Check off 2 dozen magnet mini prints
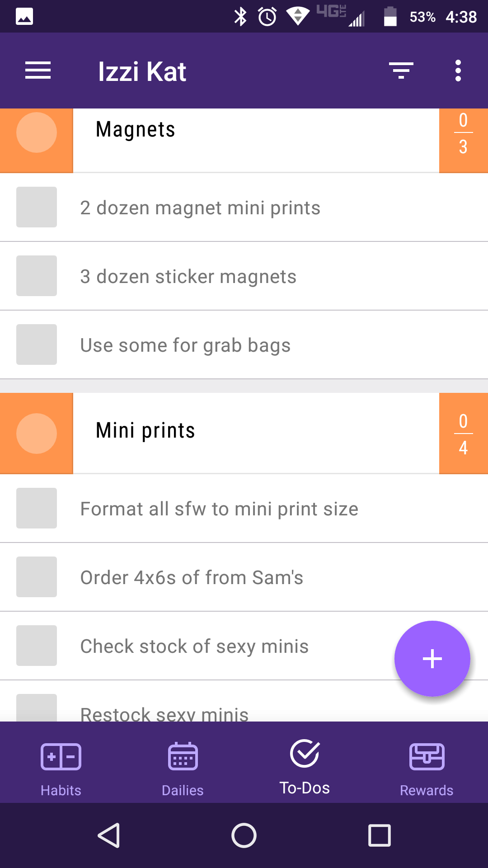 click(37, 207)
